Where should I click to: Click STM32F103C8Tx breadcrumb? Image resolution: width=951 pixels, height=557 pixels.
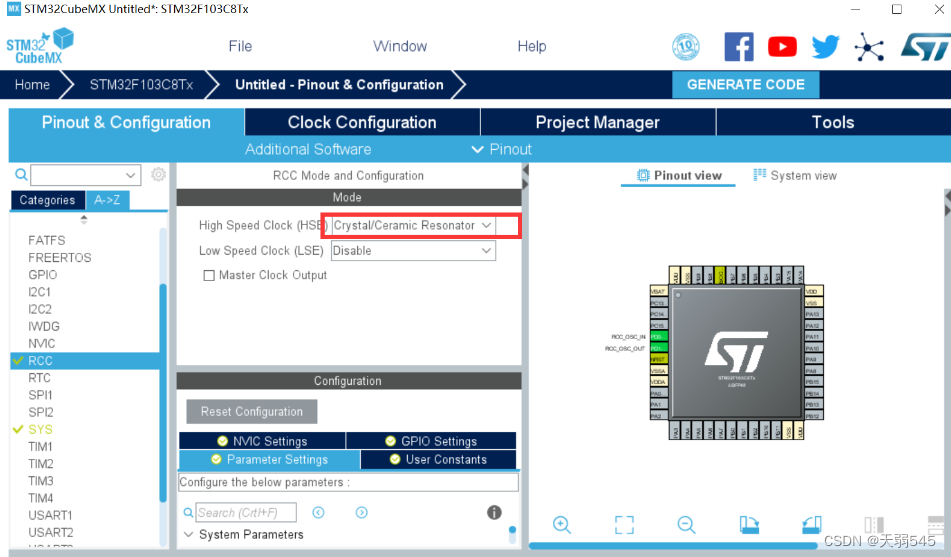click(141, 84)
